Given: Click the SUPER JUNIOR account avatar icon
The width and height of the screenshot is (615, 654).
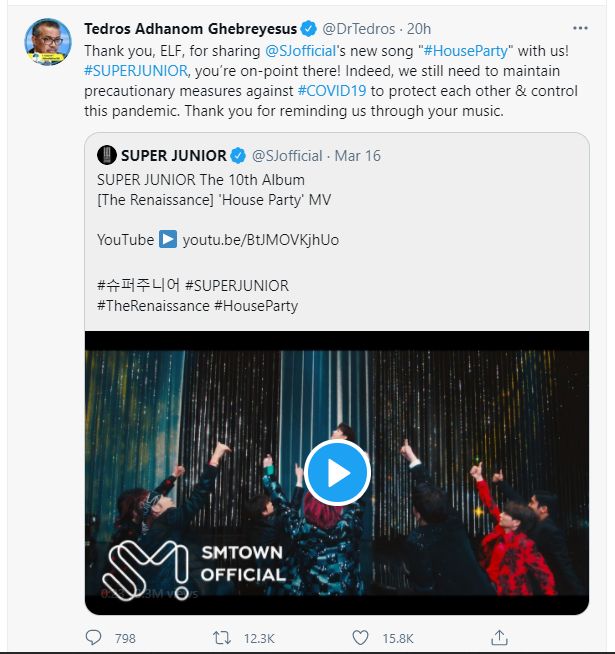Looking at the screenshot, I should pyautogui.click(x=106, y=155).
